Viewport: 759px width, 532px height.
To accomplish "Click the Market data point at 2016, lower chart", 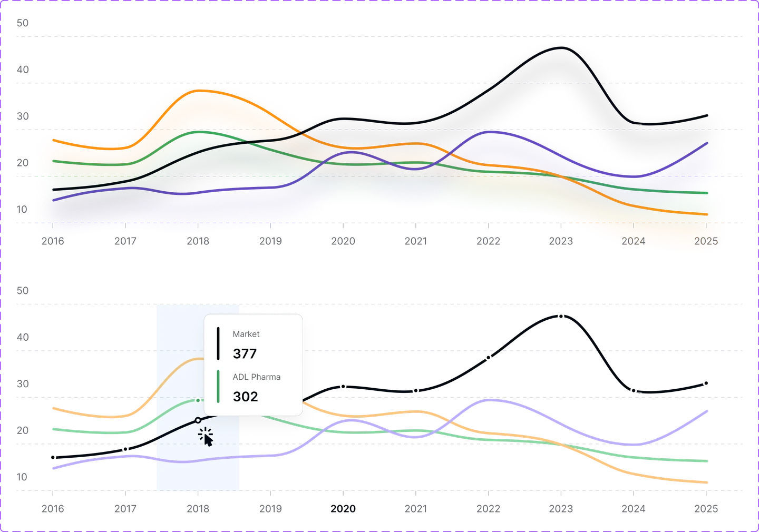I will tap(53, 457).
